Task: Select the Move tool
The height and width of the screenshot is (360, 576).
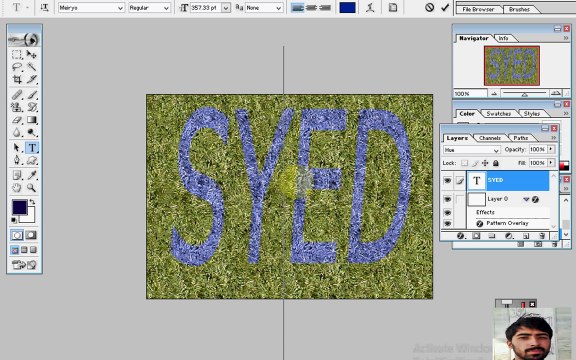Action: [x=32, y=55]
